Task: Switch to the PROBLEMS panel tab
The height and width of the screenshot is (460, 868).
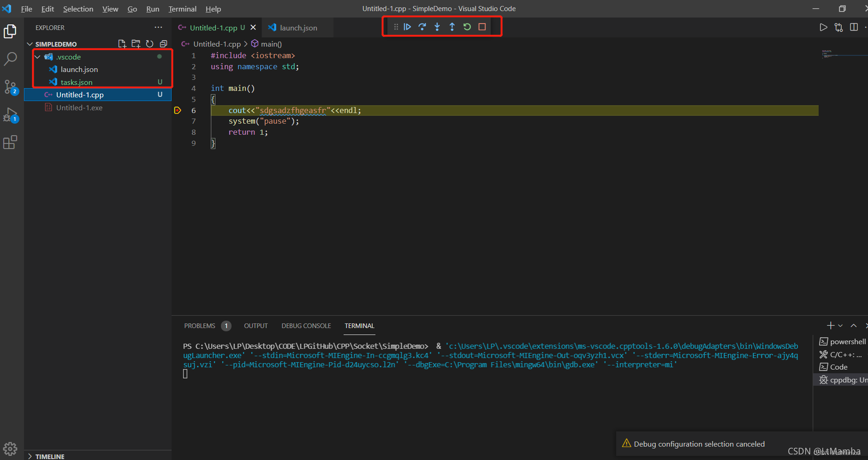Action: 200,326
